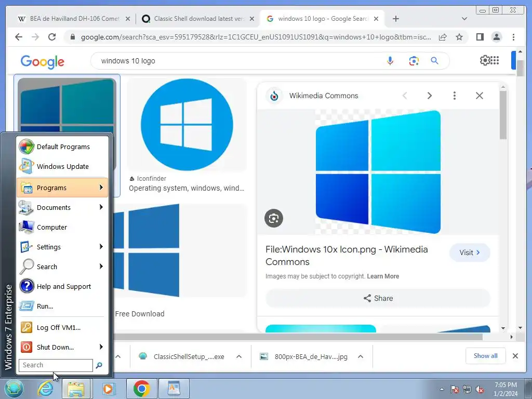
Task: Launch Internet Explorer from taskbar
Action: (x=45, y=389)
